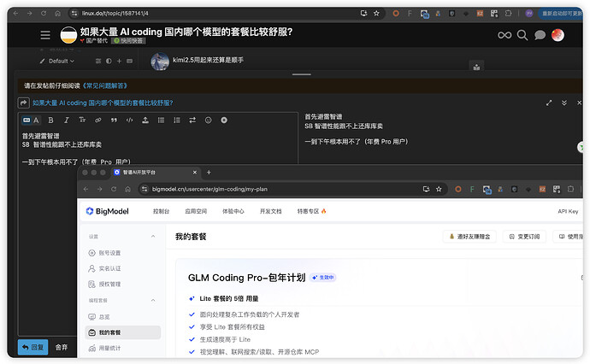Collapse the 编程套餐 sidebar section
The width and height of the screenshot is (590, 364).
(x=153, y=301)
